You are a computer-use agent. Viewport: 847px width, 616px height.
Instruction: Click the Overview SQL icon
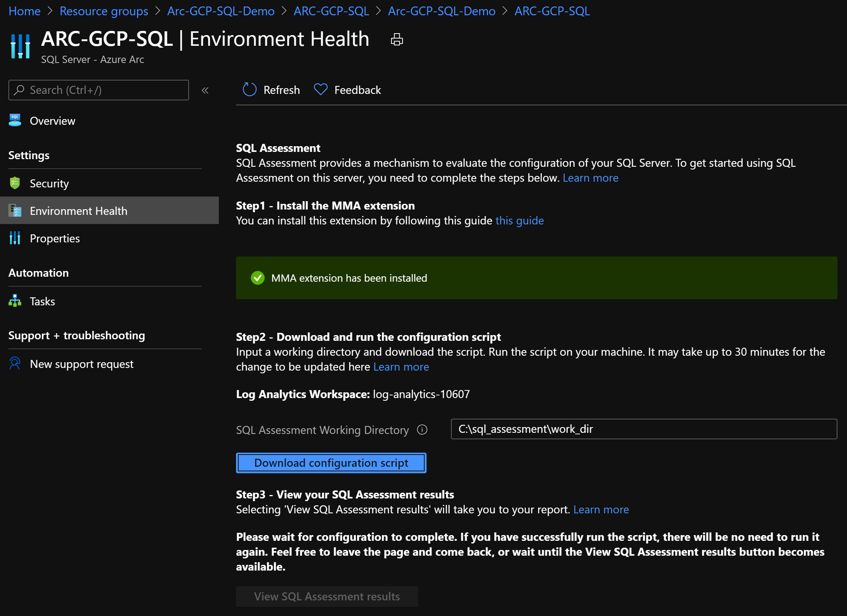pos(15,121)
